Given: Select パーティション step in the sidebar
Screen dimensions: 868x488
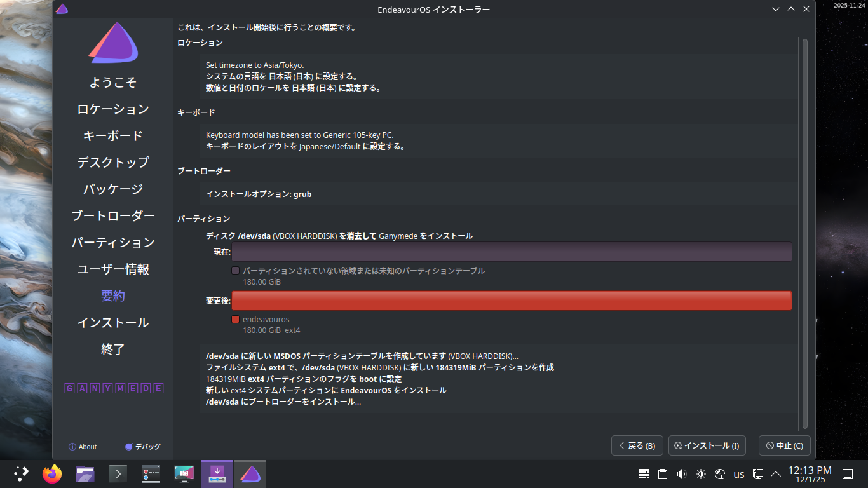Looking at the screenshot, I should 113,243.
